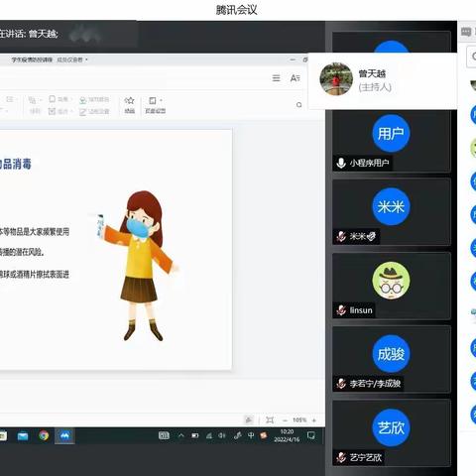The height and width of the screenshot is (476, 476).
Task: Click the slideshow view icon in status bar
Action: click(249, 420)
